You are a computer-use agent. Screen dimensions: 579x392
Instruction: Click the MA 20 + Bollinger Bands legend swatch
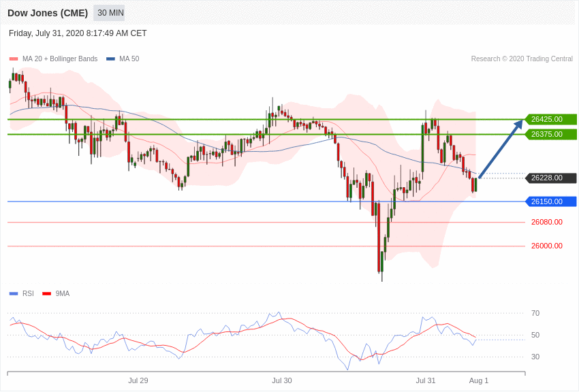[14, 59]
